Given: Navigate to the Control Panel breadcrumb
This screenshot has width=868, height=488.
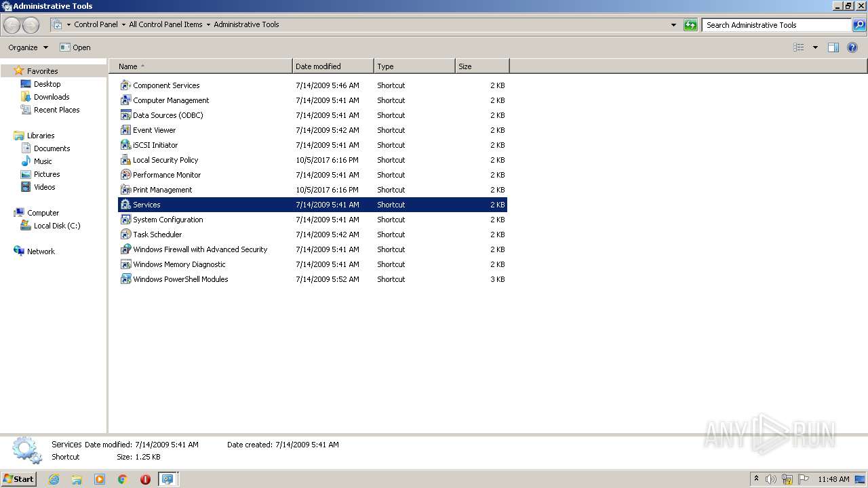Looking at the screenshot, I should [x=96, y=24].
